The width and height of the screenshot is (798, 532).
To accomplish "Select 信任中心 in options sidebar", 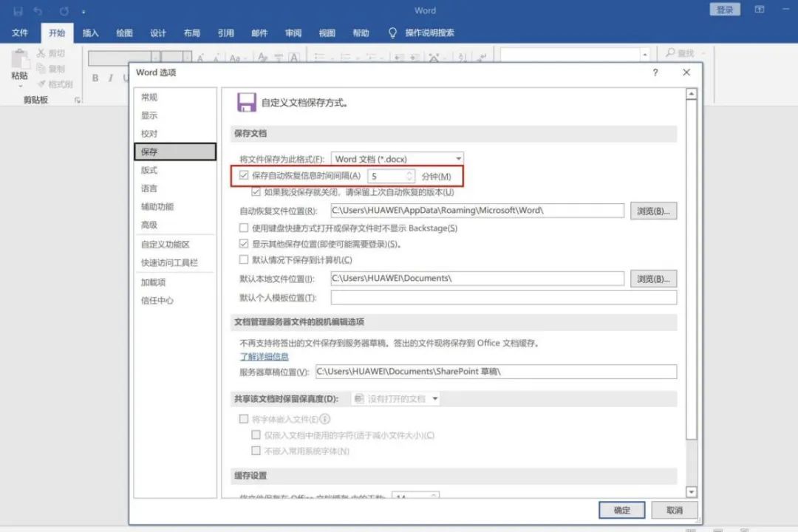I will click(175, 301).
